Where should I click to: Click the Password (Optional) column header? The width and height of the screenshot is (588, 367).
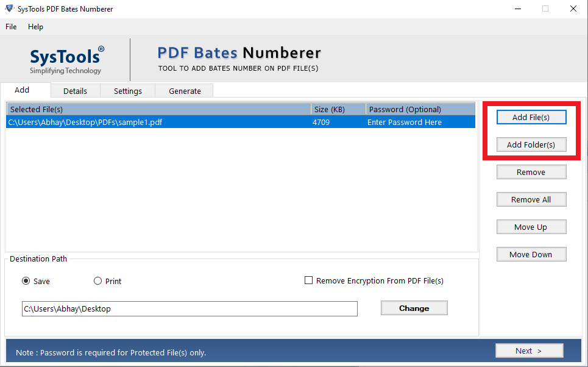[420, 109]
